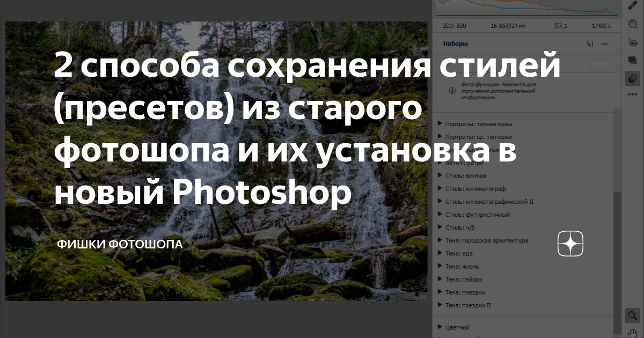This screenshot has width=644, height=338.
Task: Open more tools via sidebar three-dots icon
Action: click(633, 94)
